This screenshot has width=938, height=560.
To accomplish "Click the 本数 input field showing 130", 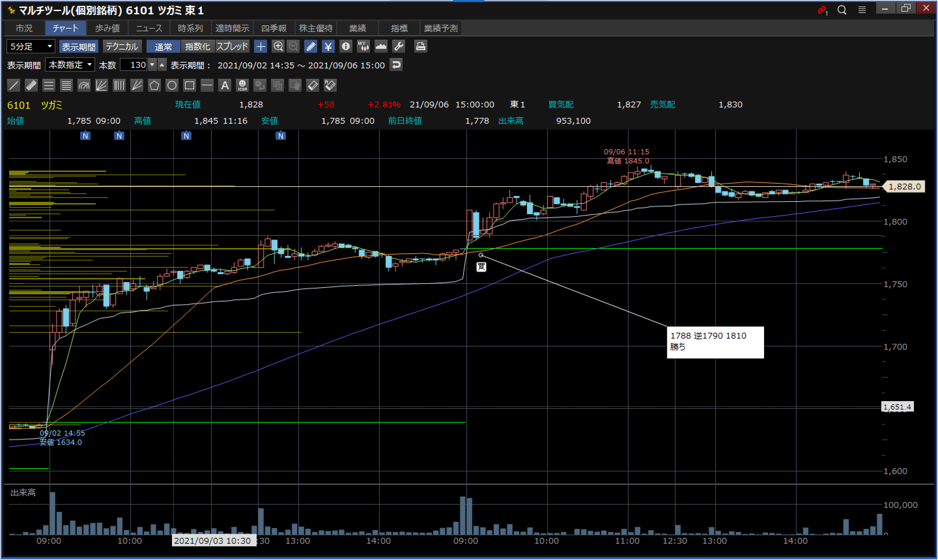I will coord(134,65).
